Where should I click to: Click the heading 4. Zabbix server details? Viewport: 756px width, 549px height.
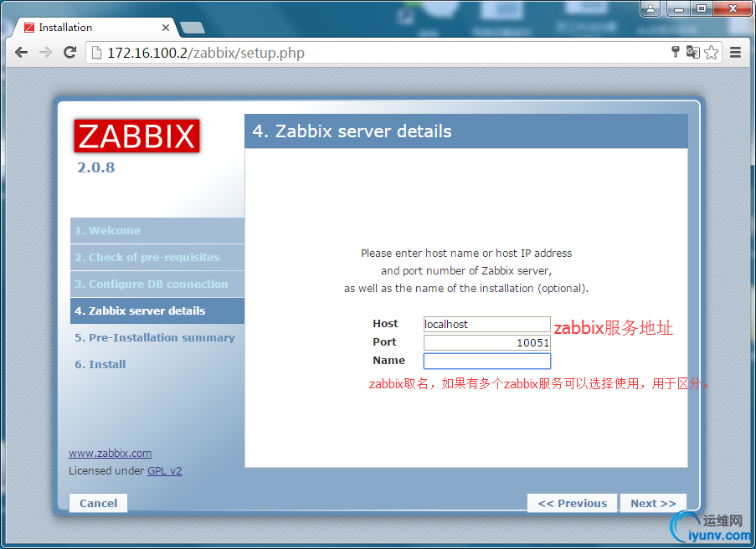352,131
